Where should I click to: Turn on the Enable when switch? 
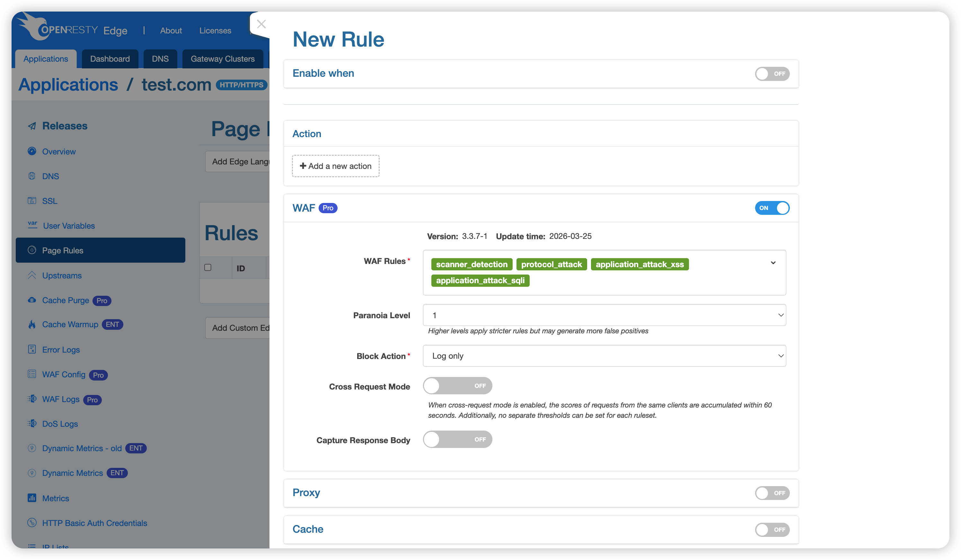(x=772, y=74)
